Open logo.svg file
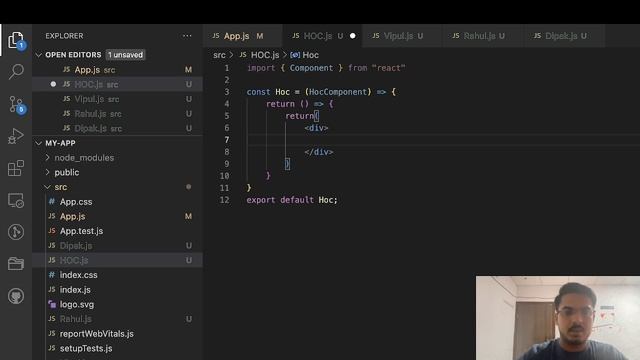This screenshot has height=360, width=640. tap(118, 304)
